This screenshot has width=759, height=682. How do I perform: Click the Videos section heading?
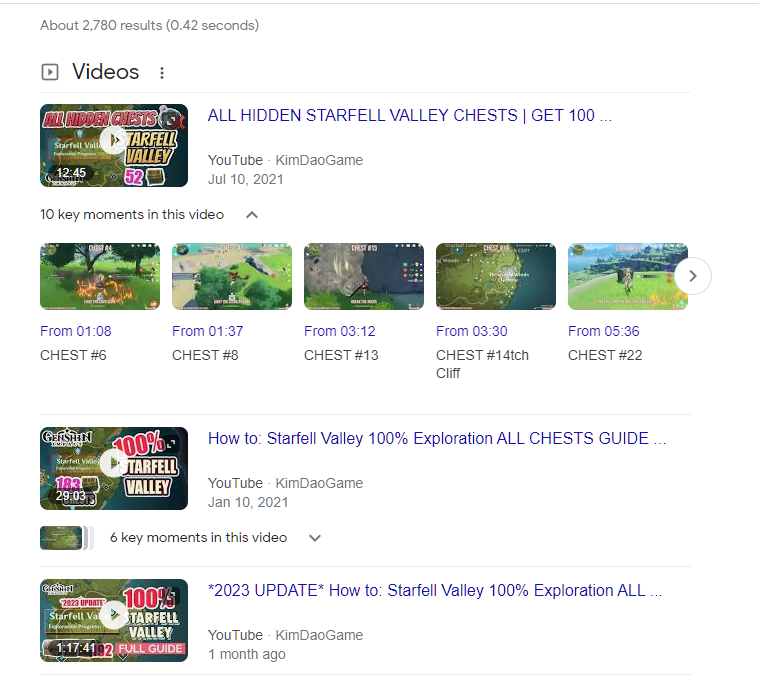pyautogui.click(x=106, y=72)
